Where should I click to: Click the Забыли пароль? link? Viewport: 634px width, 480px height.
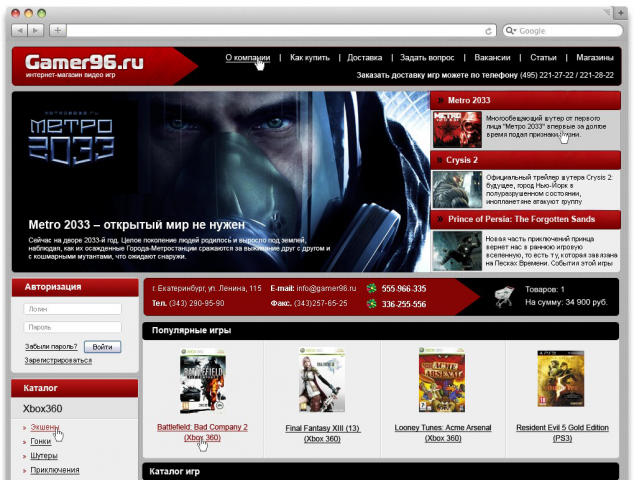(x=51, y=347)
